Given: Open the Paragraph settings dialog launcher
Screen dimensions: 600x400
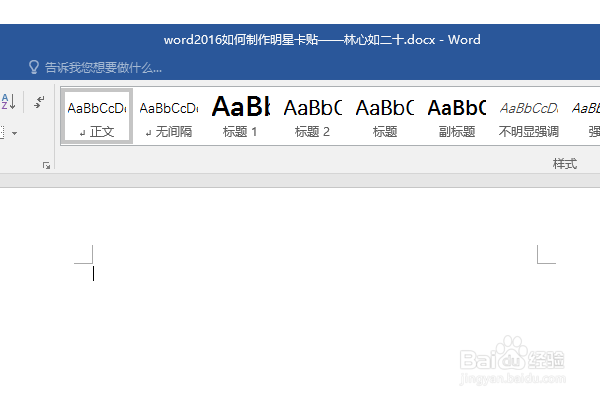Looking at the screenshot, I should (46, 165).
